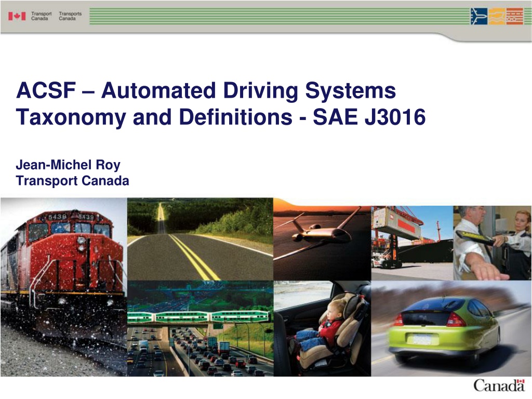
Task: Click the SAE J3016 text in title
Action: (369, 117)
